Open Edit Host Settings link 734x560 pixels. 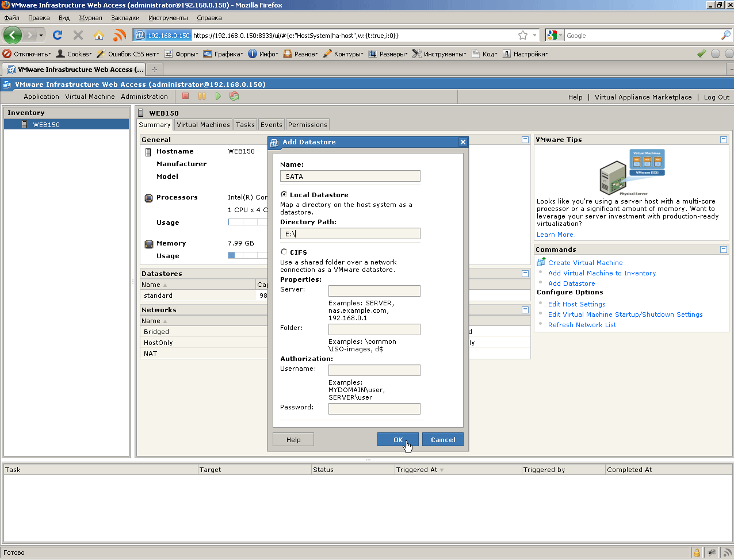click(x=577, y=304)
